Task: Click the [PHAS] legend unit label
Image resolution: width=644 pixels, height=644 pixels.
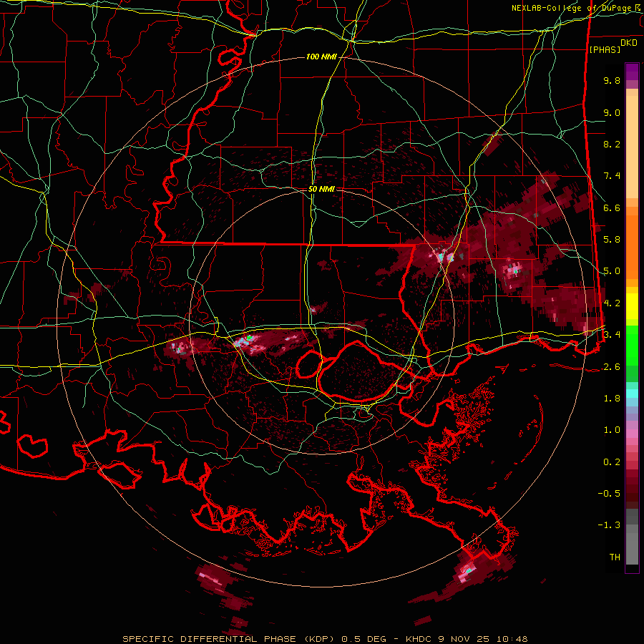Action: 605,49
